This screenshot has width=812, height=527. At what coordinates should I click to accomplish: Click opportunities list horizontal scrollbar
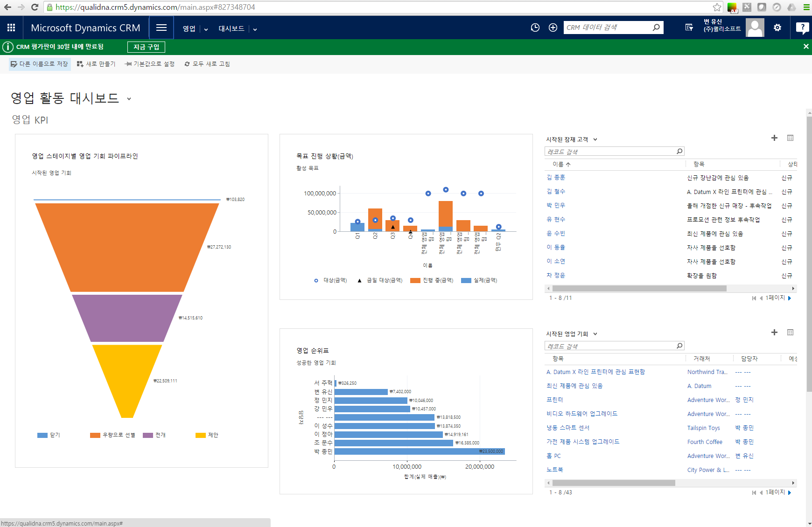tap(614, 483)
